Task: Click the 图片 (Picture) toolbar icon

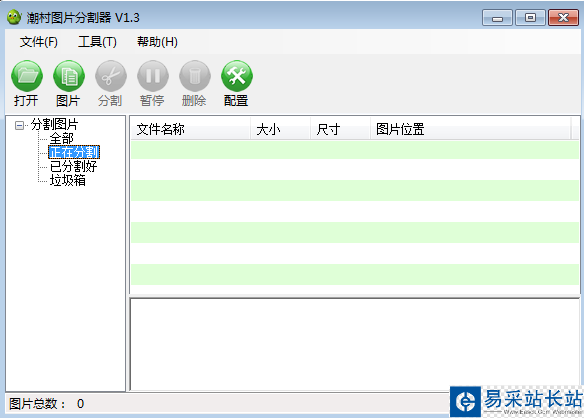Action: (x=69, y=76)
